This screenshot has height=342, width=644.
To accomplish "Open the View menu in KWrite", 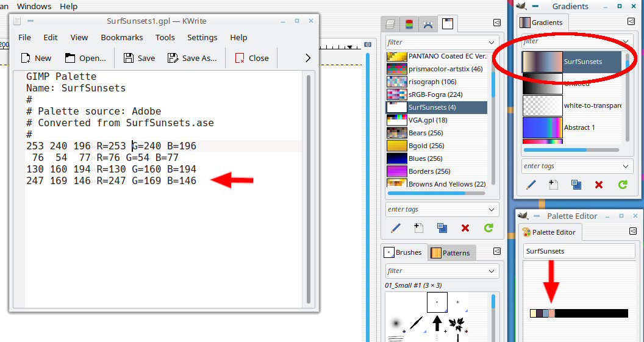I will coord(79,37).
